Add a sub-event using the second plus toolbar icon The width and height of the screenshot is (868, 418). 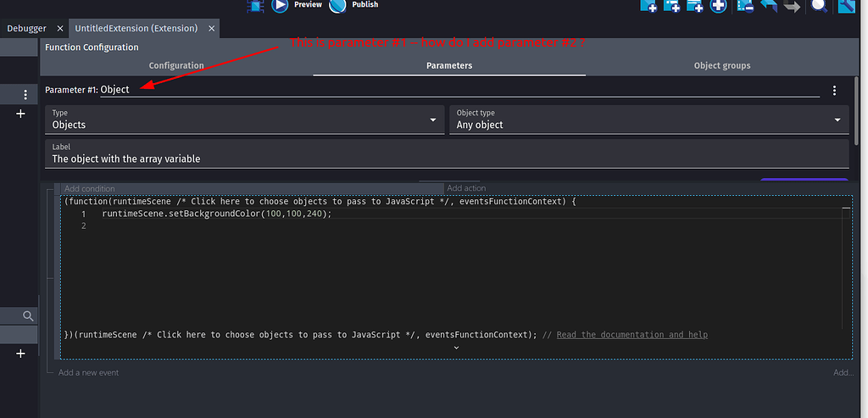[x=671, y=6]
